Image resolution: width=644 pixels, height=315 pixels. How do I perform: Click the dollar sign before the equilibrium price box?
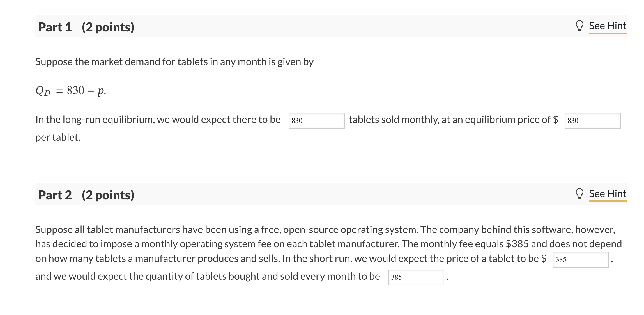(555, 120)
